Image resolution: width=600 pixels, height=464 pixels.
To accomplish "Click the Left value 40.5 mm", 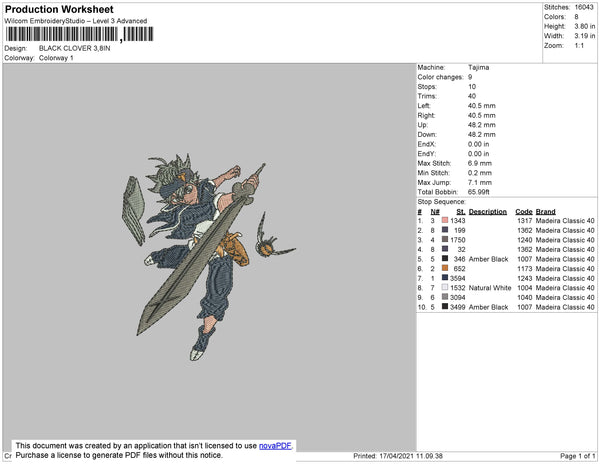I will pyautogui.click(x=481, y=106).
